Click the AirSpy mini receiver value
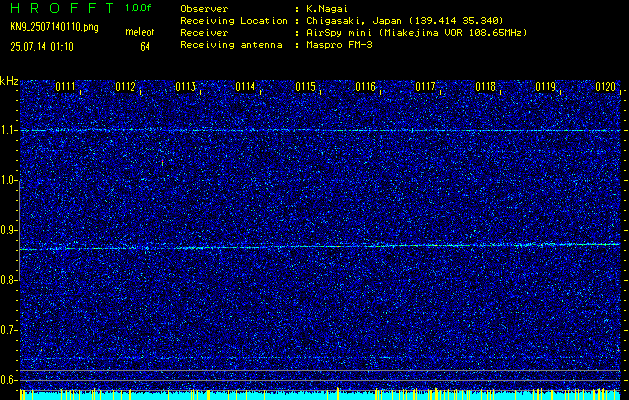 pyautogui.click(x=416, y=33)
